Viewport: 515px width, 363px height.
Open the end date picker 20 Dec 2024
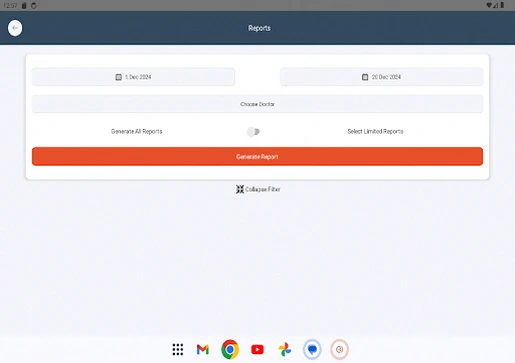point(381,77)
